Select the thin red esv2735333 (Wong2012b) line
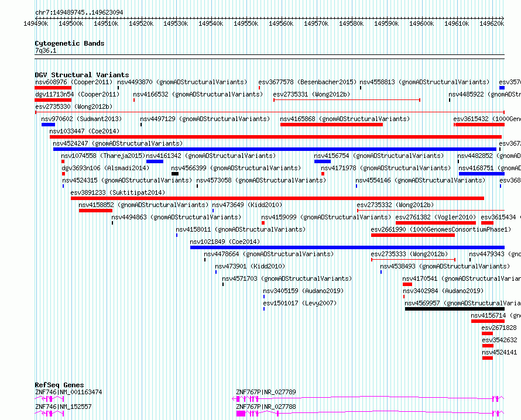Screen dimensions: 521x420 click(413, 260)
